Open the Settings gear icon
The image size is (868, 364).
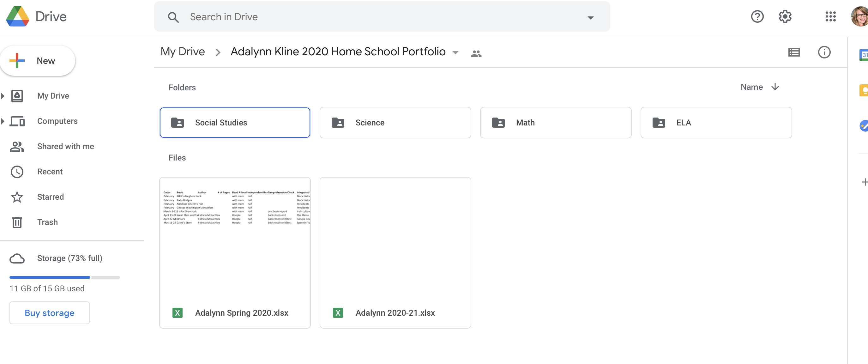tap(785, 16)
